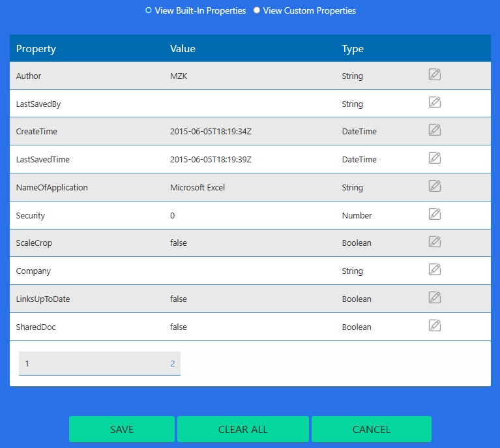
Task: Go to page 2 of properties
Action: pos(173,364)
